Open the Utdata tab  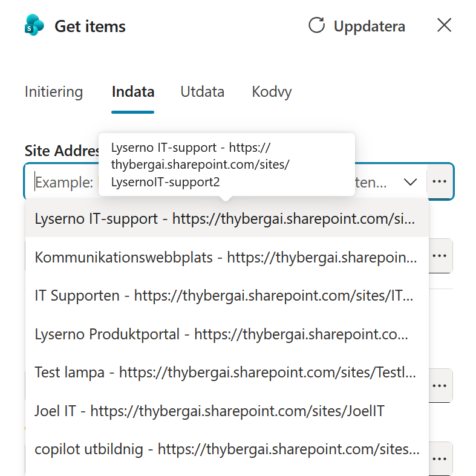pos(202,92)
